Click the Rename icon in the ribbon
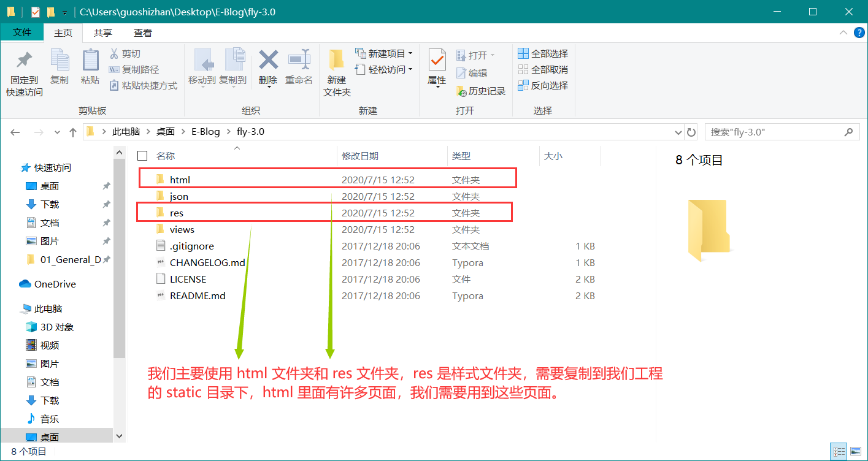 click(299, 61)
